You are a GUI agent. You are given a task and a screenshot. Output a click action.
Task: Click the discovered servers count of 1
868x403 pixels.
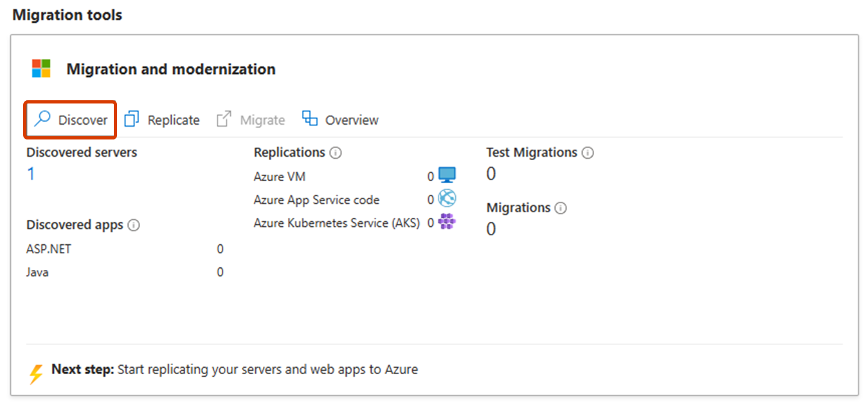coord(30,173)
